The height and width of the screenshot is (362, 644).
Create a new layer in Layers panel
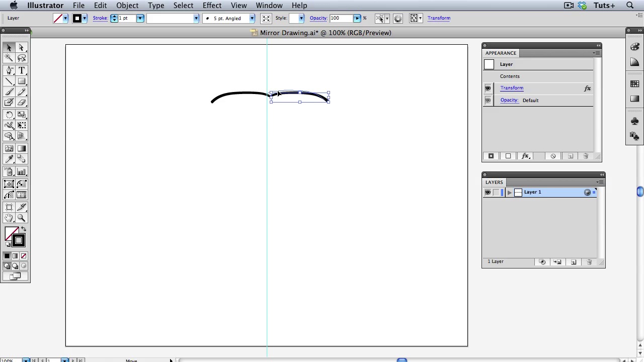pos(573,262)
